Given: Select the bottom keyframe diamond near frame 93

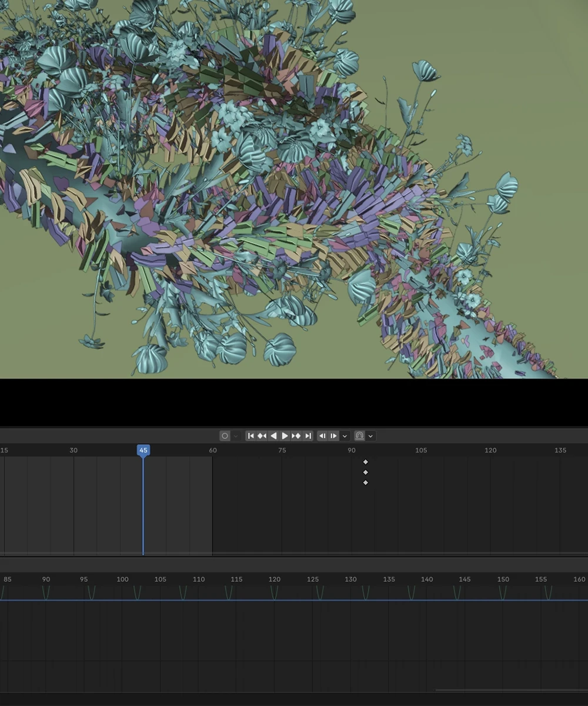Looking at the screenshot, I should click(366, 482).
